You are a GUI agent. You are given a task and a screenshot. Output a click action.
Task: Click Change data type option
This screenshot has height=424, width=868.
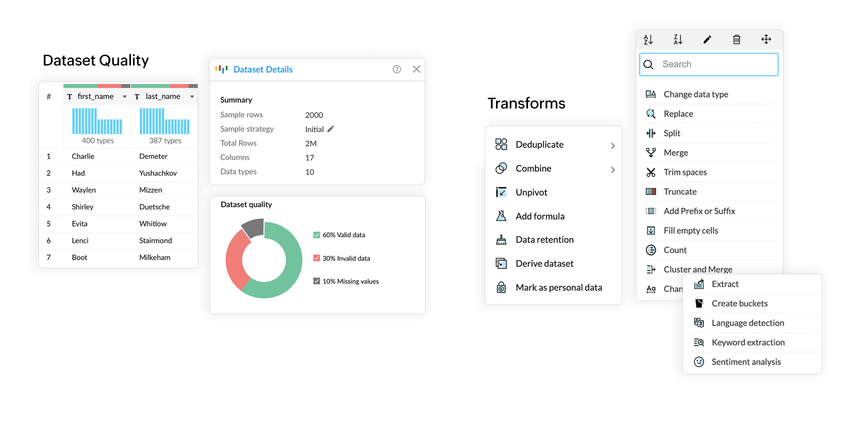pyautogui.click(x=695, y=94)
